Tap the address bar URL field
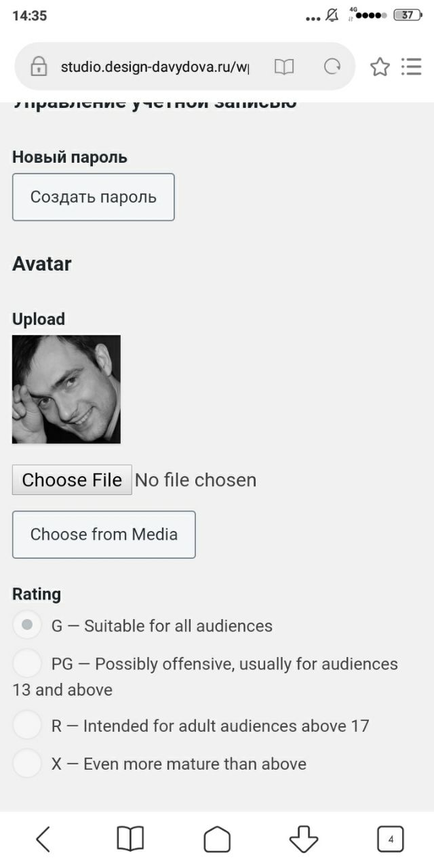 [155, 66]
